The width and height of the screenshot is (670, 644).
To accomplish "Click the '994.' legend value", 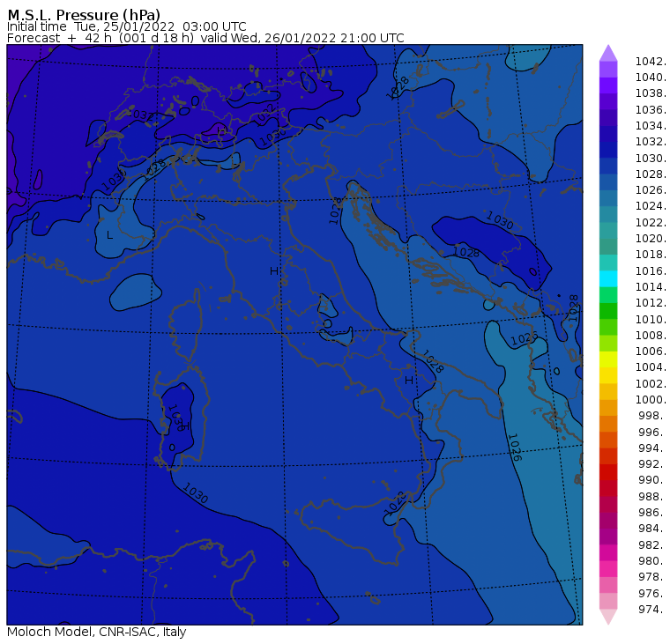I will [x=652, y=448].
